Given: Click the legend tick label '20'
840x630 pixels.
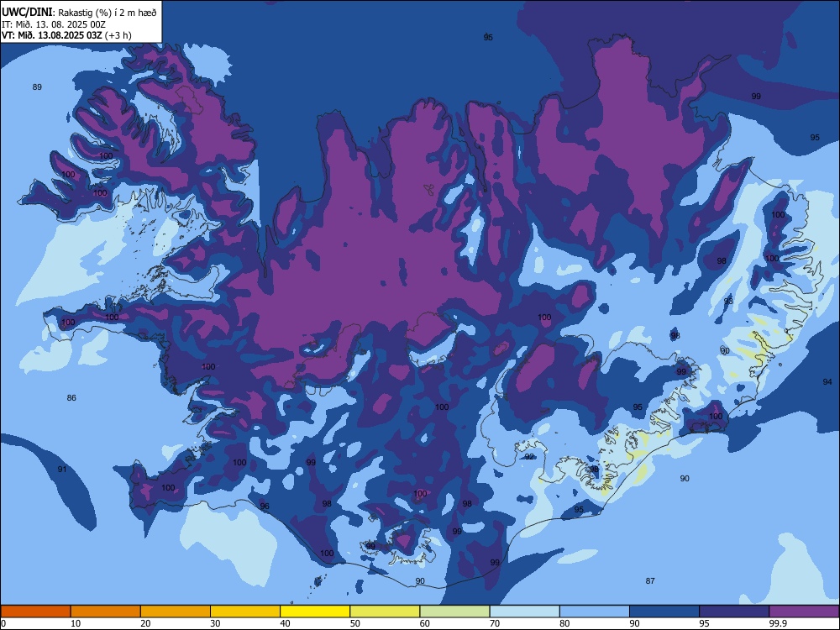Looking at the screenshot, I should 145,623.
